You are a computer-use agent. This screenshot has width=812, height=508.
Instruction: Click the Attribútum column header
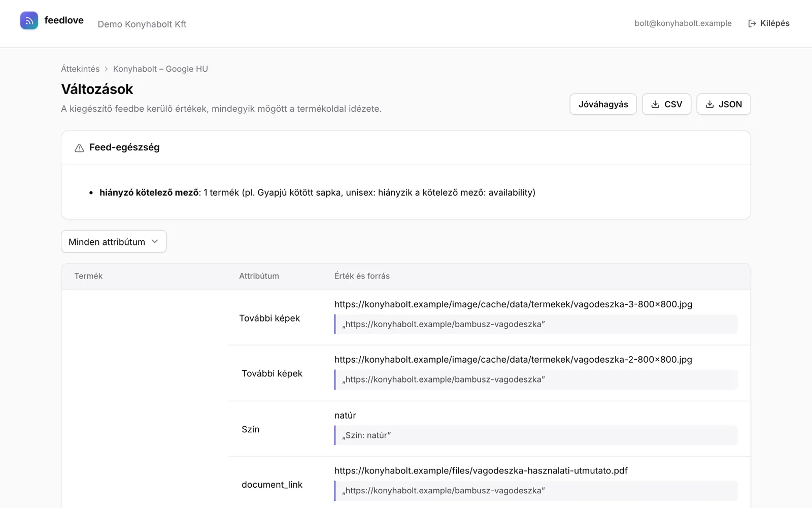pyautogui.click(x=259, y=276)
